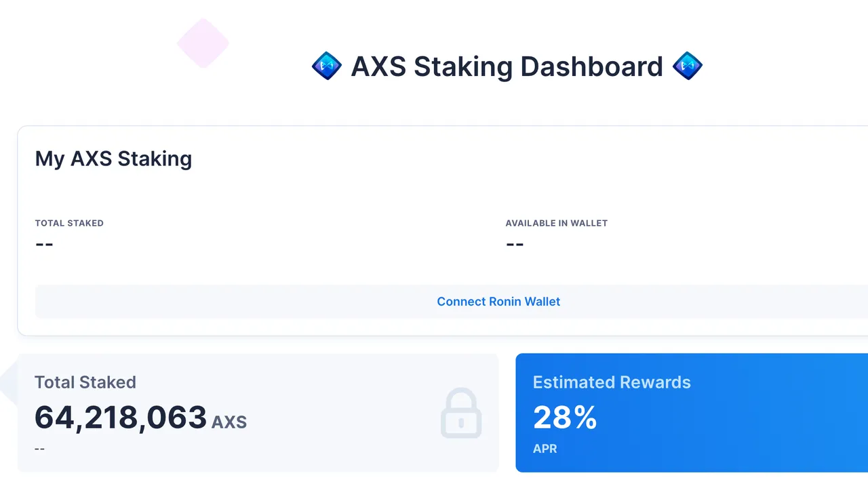The width and height of the screenshot is (868, 488).
Task: Click the APR label in blue card
Action: pos(545,449)
